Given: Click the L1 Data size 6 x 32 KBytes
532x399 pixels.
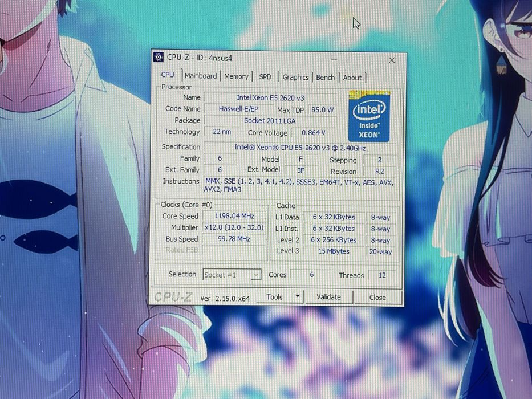Looking at the screenshot, I should pos(334,217).
